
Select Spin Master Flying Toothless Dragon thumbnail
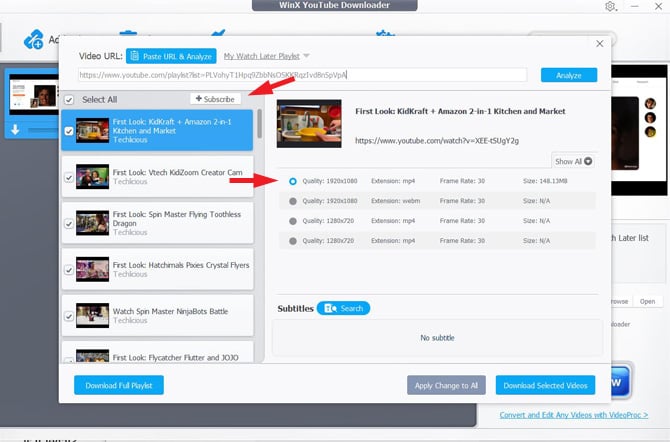pos(92,223)
